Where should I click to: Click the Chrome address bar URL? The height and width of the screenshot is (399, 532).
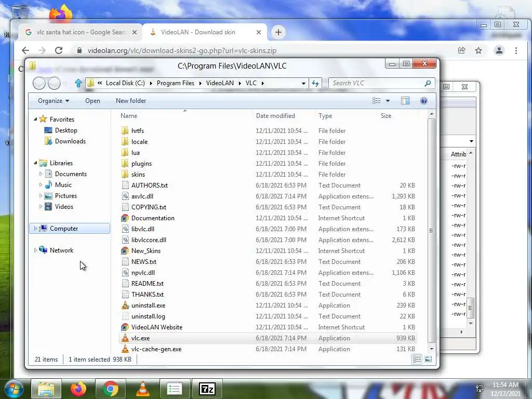(182, 50)
